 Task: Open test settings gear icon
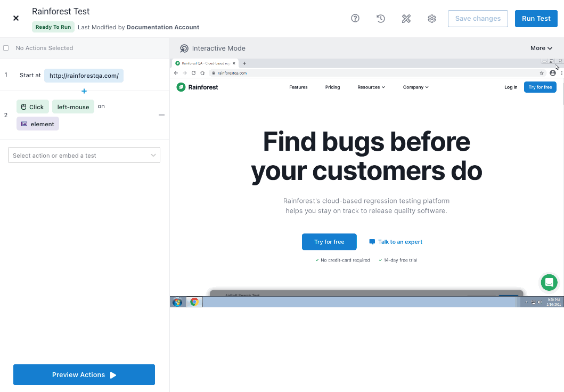[x=431, y=18]
